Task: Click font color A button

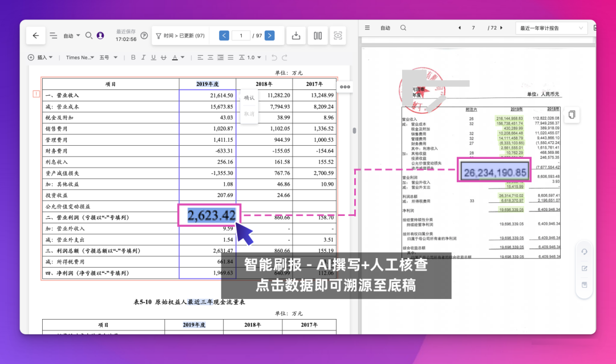Action: pyautogui.click(x=175, y=58)
